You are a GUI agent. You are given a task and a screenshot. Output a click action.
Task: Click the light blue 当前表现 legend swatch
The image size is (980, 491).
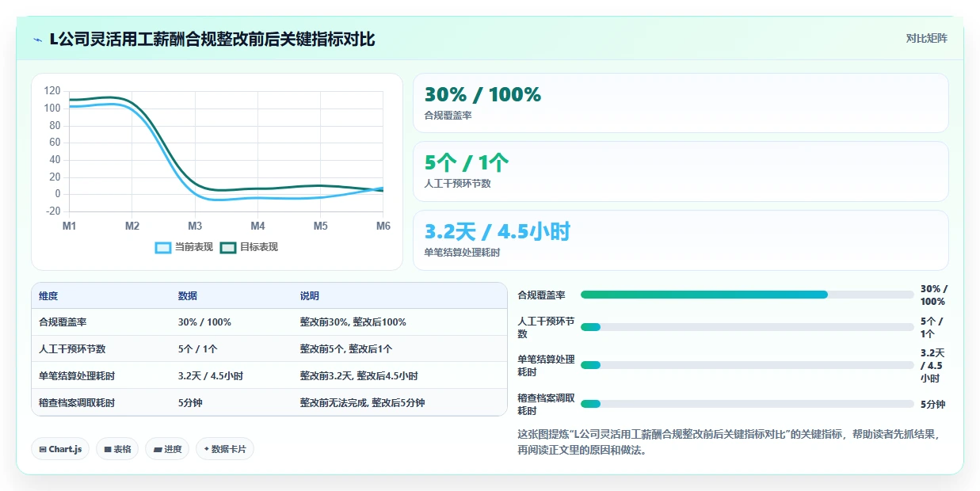coord(163,247)
